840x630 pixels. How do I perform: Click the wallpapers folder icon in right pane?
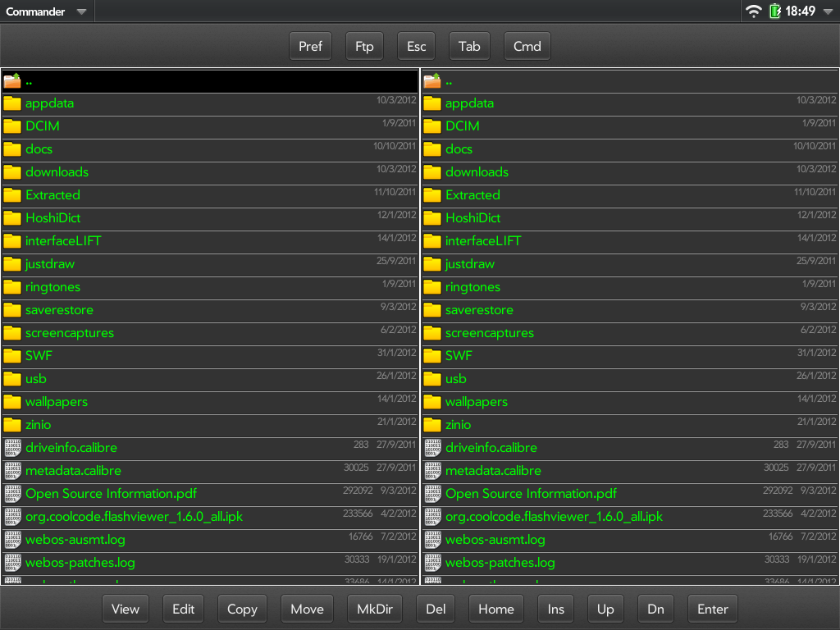coord(432,402)
